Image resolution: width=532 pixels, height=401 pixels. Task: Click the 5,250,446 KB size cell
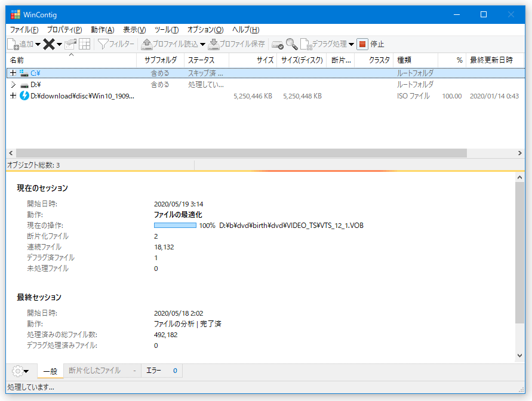(x=253, y=96)
